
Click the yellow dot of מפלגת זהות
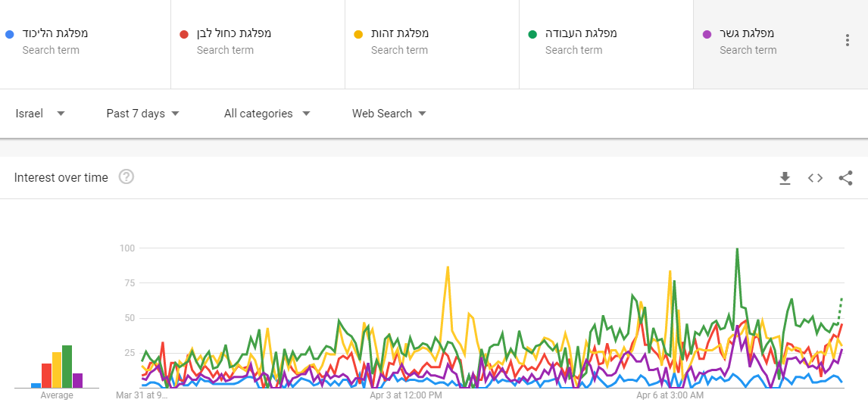(x=358, y=34)
